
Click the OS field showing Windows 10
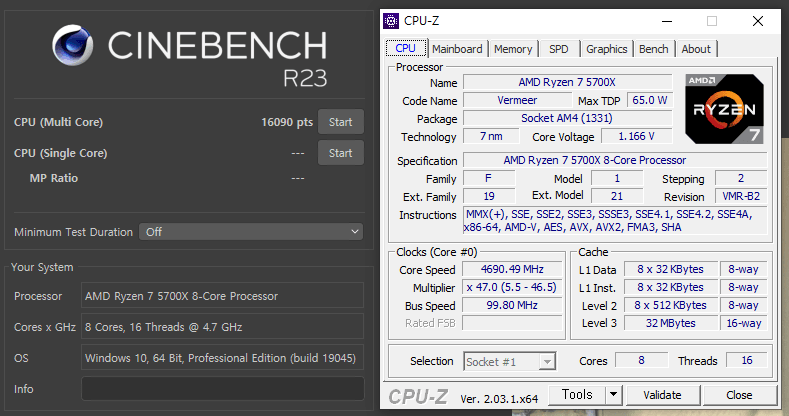pyautogui.click(x=222, y=358)
